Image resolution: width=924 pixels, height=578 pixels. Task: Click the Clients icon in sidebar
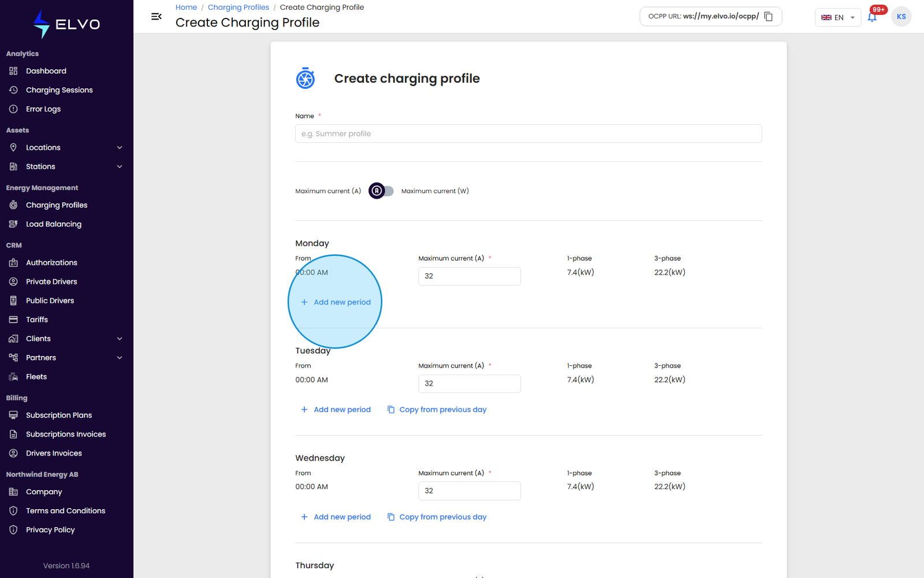click(x=13, y=339)
